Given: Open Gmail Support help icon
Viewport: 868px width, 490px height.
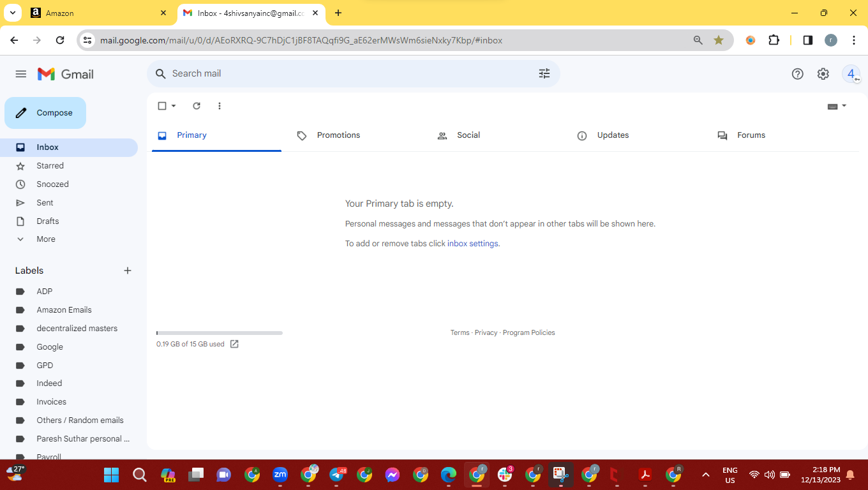Looking at the screenshot, I should [x=797, y=74].
